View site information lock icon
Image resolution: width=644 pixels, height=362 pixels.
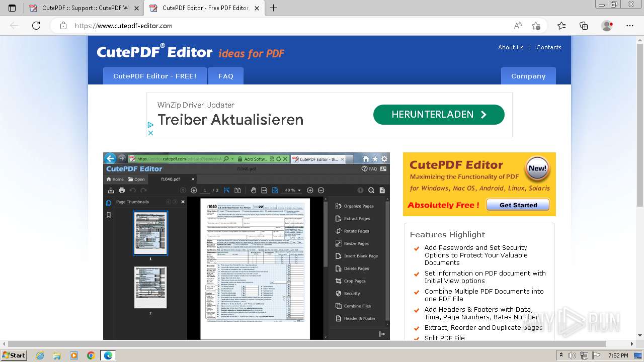(63, 26)
